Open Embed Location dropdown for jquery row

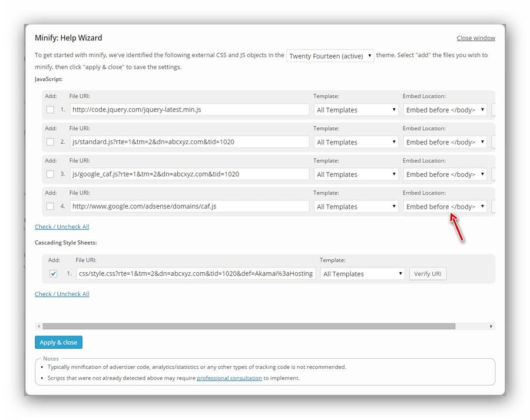coord(445,110)
